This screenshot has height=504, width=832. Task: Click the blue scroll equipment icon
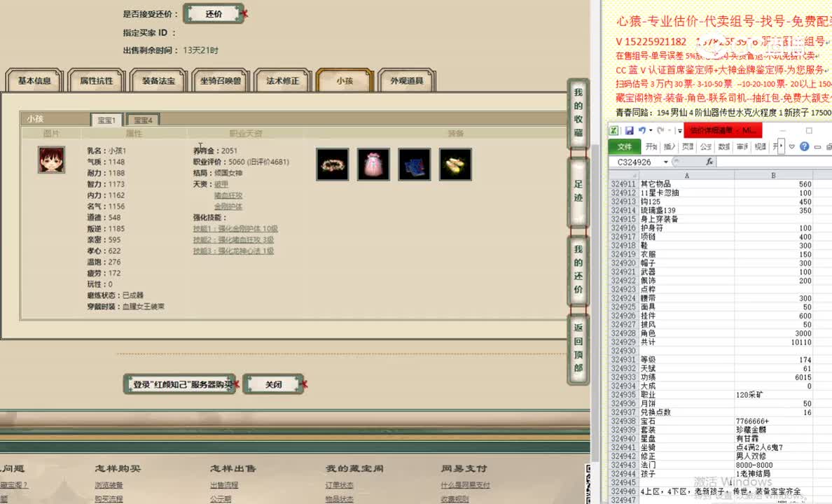click(415, 164)
